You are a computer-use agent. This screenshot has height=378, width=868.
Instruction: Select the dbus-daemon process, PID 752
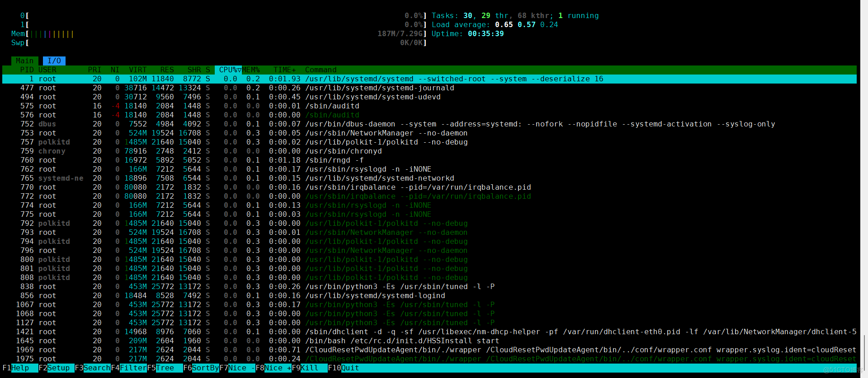(x=429, y=124)
